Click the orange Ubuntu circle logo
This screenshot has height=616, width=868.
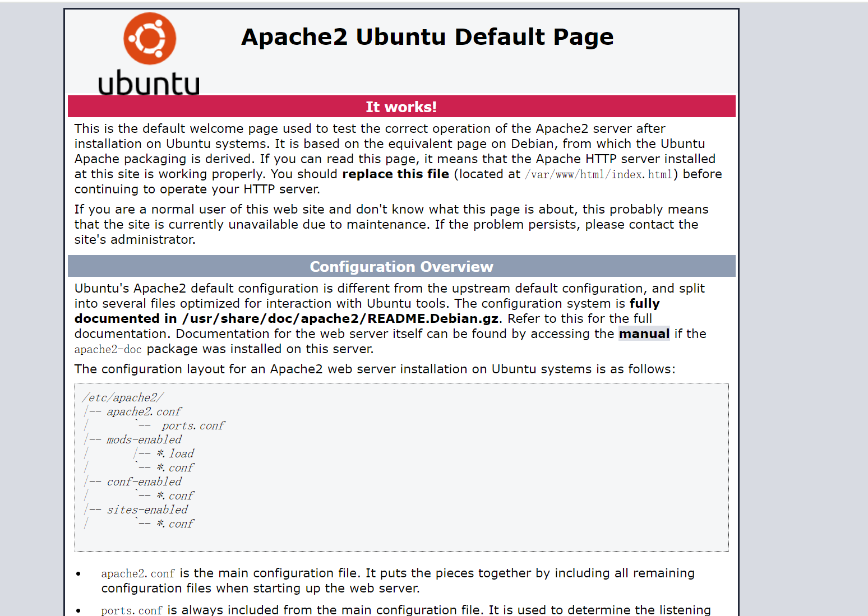pos(150,39)
